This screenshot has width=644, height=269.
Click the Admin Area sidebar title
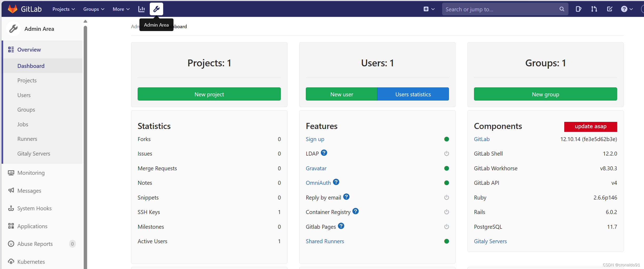(39, 29)
